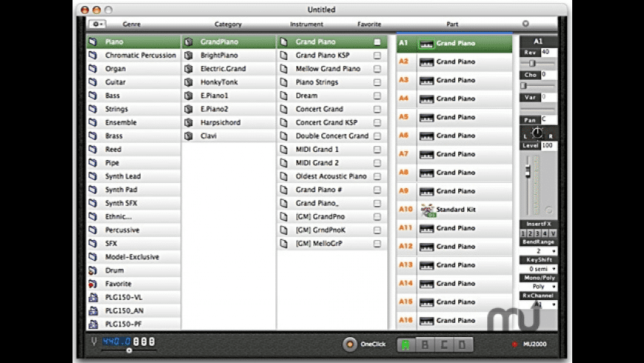Click the Level value field

click(x=549, y=145)
